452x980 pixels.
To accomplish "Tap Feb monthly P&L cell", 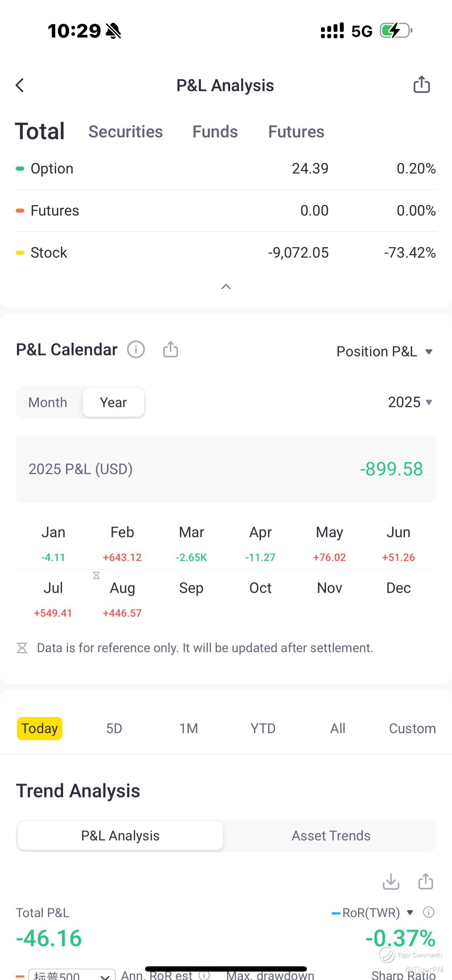I will tap(122, 544).
